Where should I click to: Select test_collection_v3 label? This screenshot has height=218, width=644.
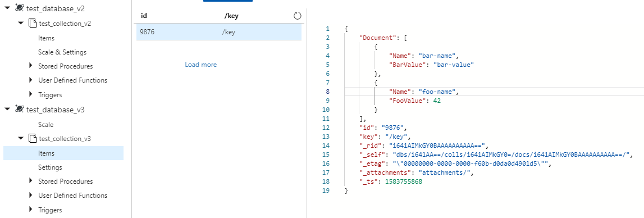(65, 139)
